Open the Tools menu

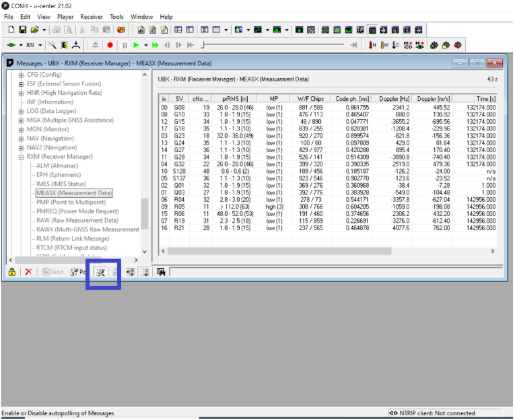pos(116,17)
